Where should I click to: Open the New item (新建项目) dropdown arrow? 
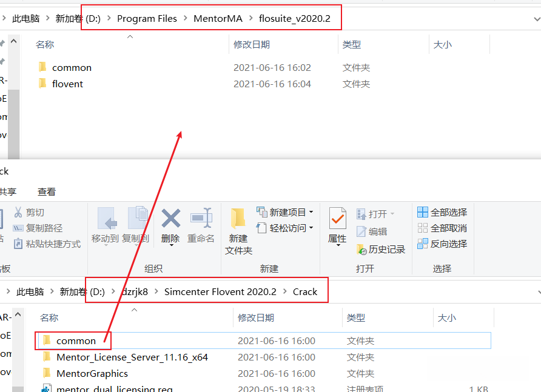[x=311, y=212]
